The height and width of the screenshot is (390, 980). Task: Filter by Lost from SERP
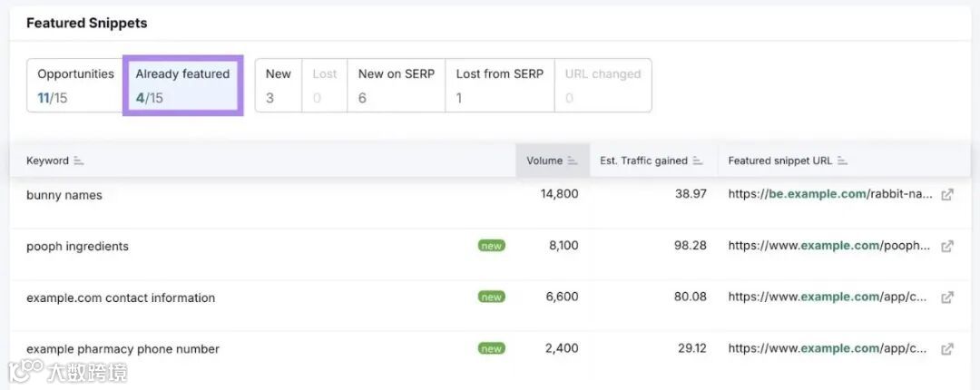(x=499, y=85)
